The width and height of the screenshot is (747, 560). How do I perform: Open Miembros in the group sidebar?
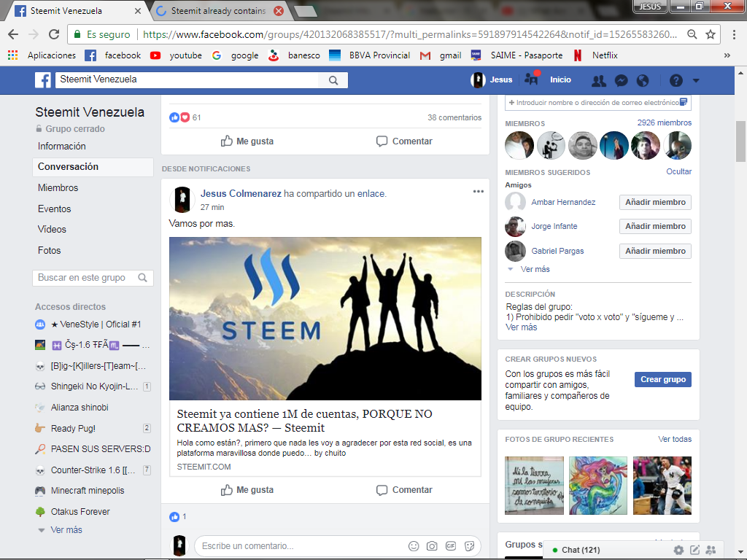click(58, 187)
